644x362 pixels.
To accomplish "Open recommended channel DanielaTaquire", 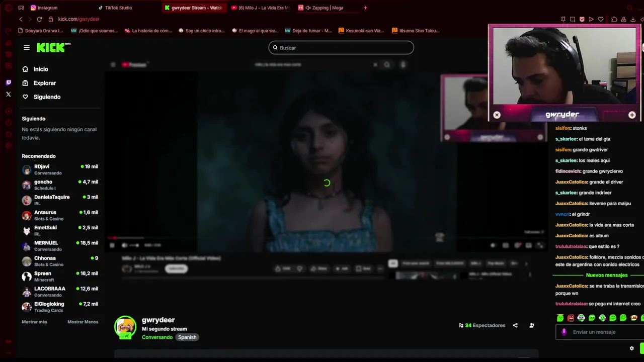I will click(x=60, y=200).
